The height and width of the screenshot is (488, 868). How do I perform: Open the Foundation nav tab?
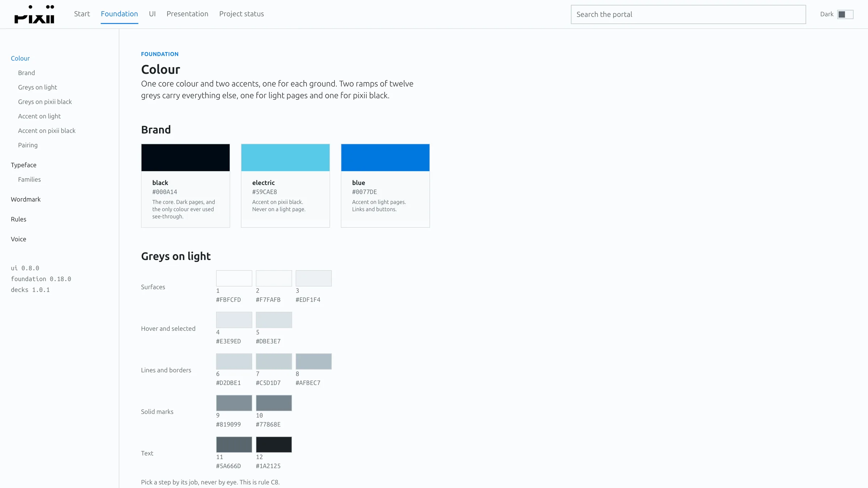(119, 14)
